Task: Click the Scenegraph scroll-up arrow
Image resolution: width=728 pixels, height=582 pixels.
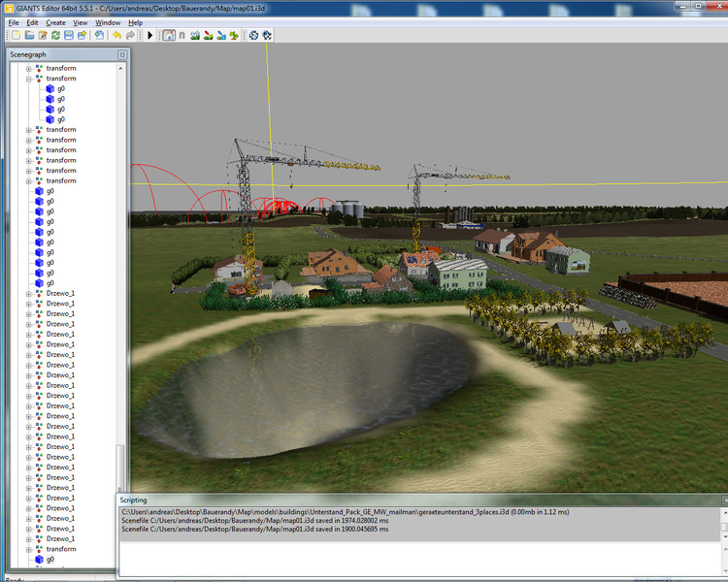Action: click(x=120, y=68)
